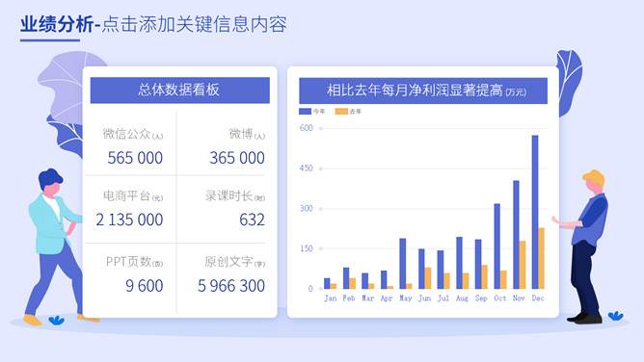The width and height of the screenshot is (644, 362).
Task: Select the small blue plant at right
Action: click(615, 316)
